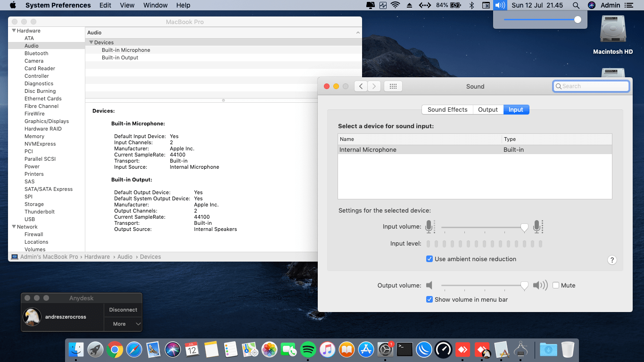
Task: Open the Window menu in the menu bar
Action: 155,5
